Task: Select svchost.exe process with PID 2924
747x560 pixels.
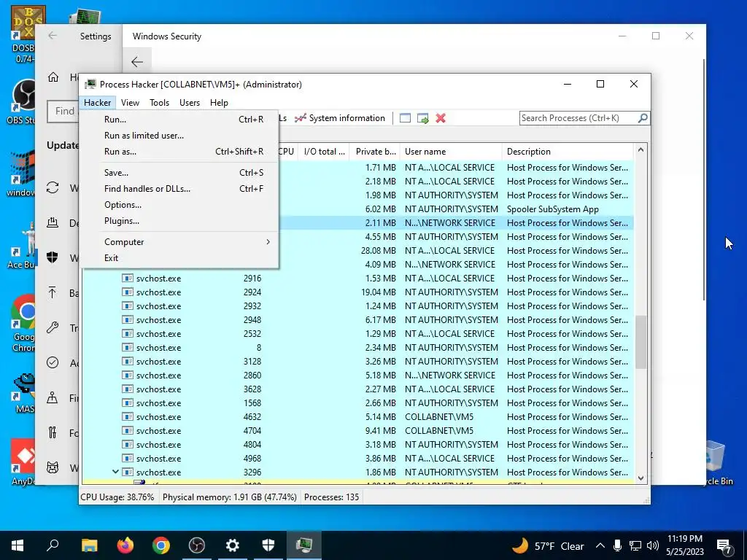Action: point(357,292)
